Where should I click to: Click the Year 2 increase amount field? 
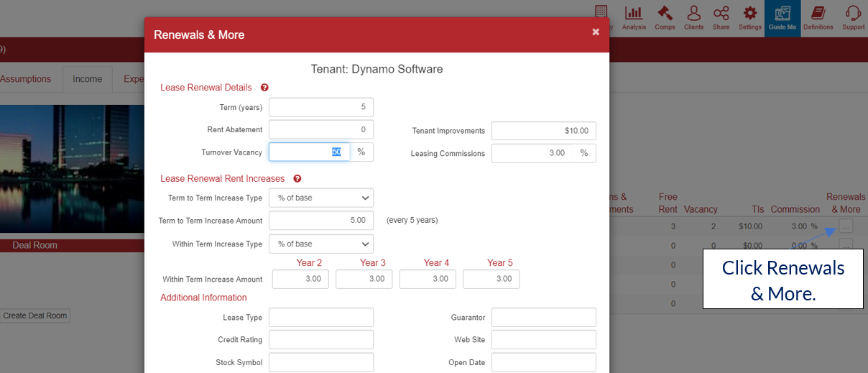click(300, 279)
